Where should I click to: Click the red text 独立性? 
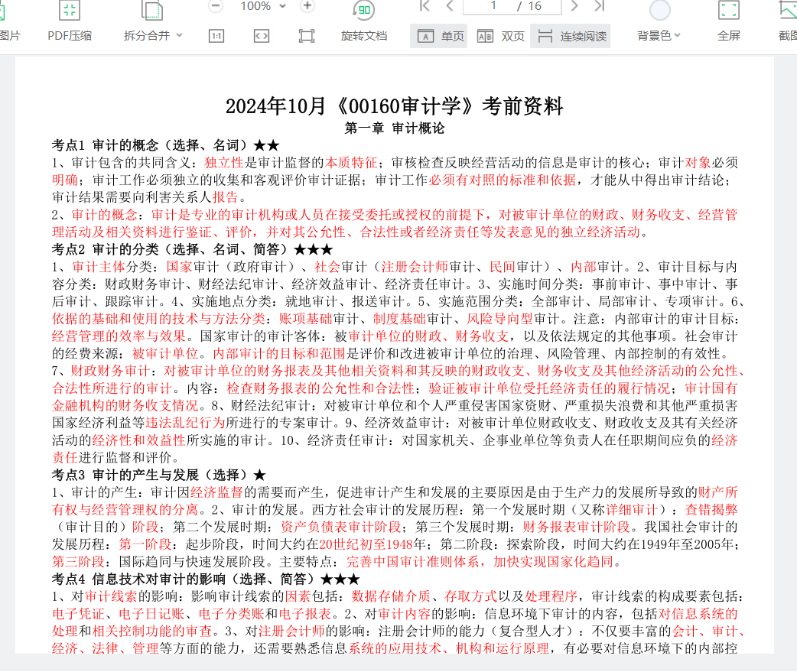[224, 163]
